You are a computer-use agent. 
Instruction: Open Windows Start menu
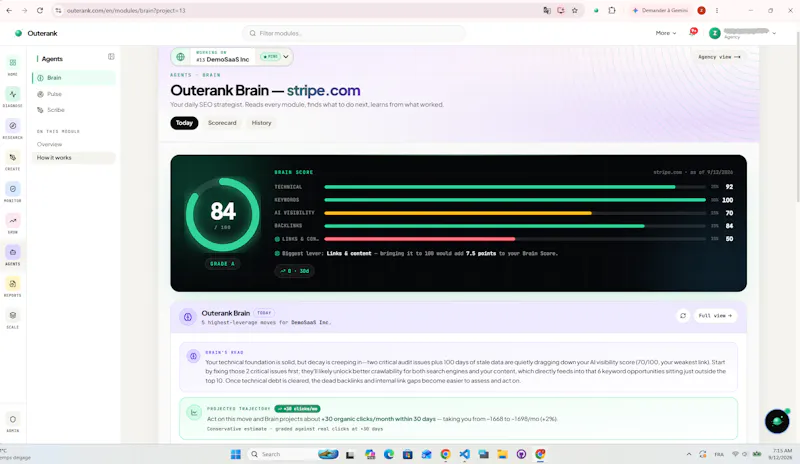tap(236, 454)
